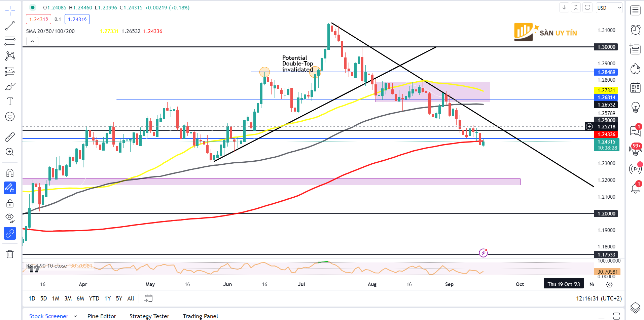Image resolution: width=644 pixels, height=320 pixels.
Task: Toggle stay in drawing mode
Action: point(10,188)
